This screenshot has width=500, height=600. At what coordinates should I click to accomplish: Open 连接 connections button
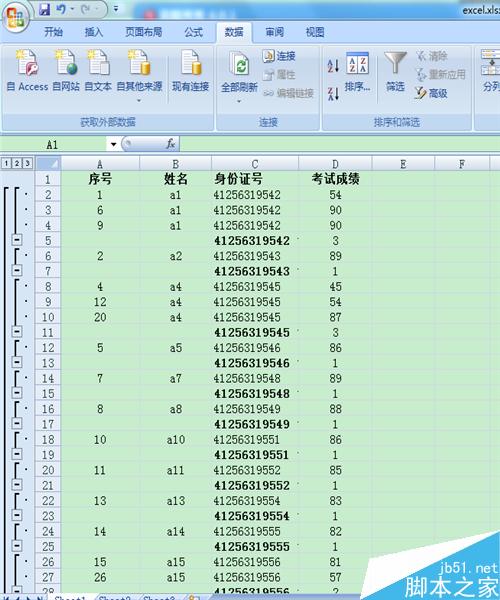[279, 56]
